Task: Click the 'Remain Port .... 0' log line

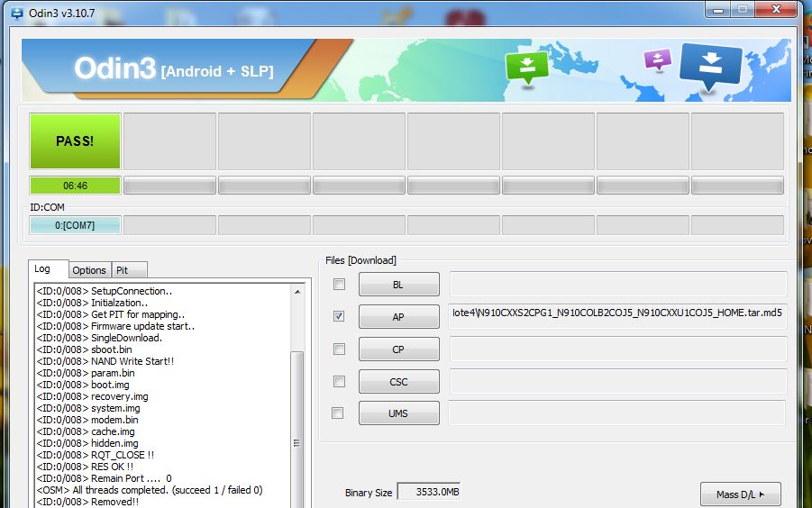Action: tap(104, 478)
